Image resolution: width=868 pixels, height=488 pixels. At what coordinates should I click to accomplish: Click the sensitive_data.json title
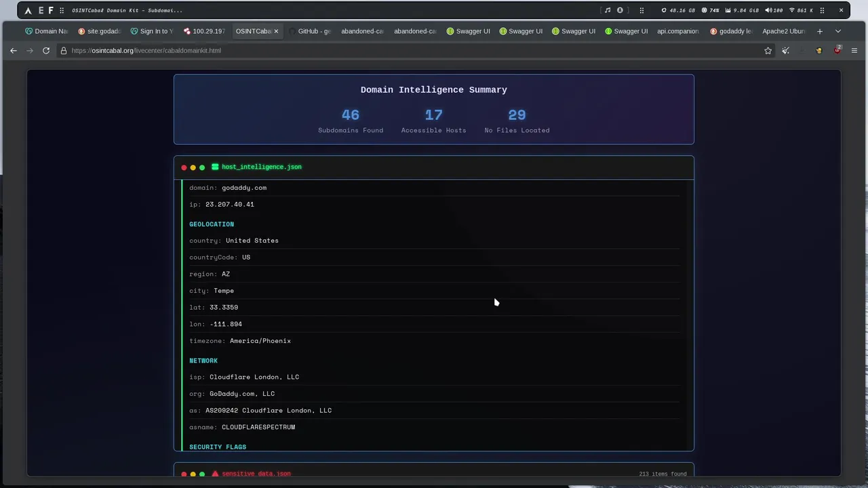256,474
